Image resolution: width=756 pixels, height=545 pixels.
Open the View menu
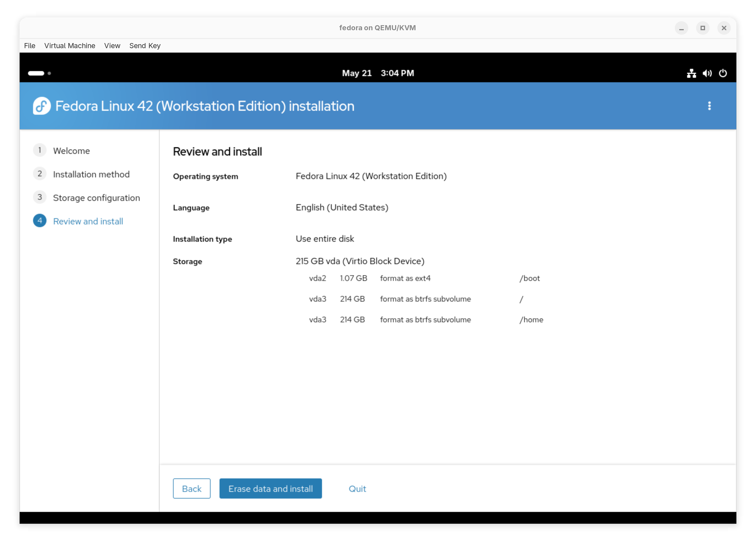tap(112, 46)
